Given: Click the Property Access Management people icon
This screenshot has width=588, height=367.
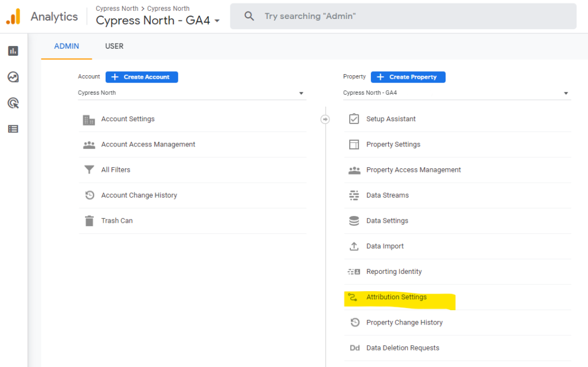Looking at the screenshot, I should click(354, 171).
